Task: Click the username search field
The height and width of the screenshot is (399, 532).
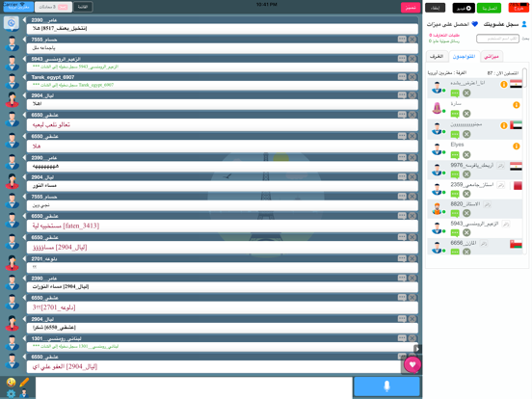Action: coord(497,39)
